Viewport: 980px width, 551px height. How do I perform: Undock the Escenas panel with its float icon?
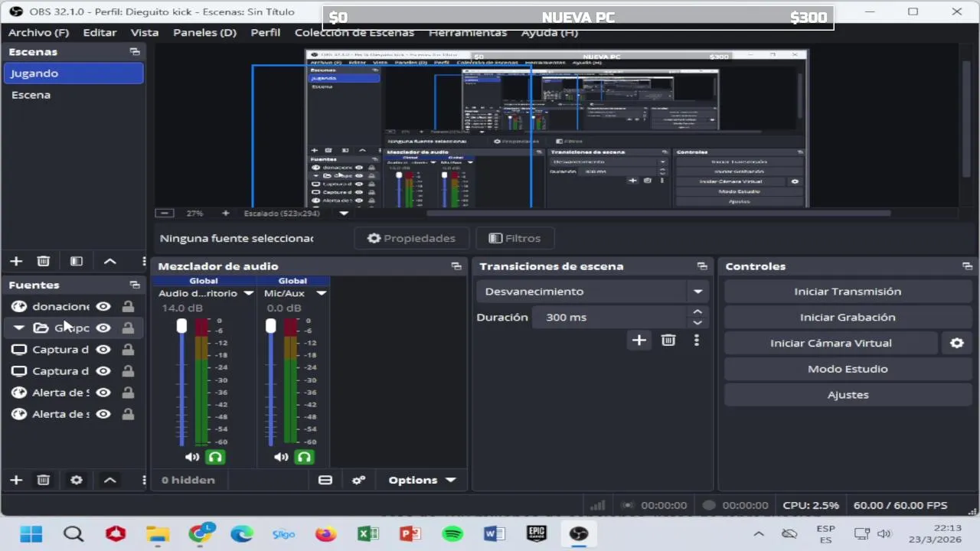pos(135,52)
